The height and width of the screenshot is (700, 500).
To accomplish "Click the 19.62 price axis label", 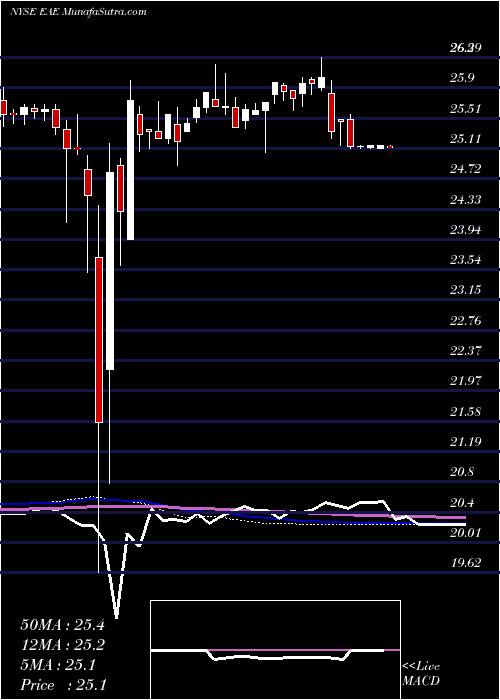I will point(465,563).
